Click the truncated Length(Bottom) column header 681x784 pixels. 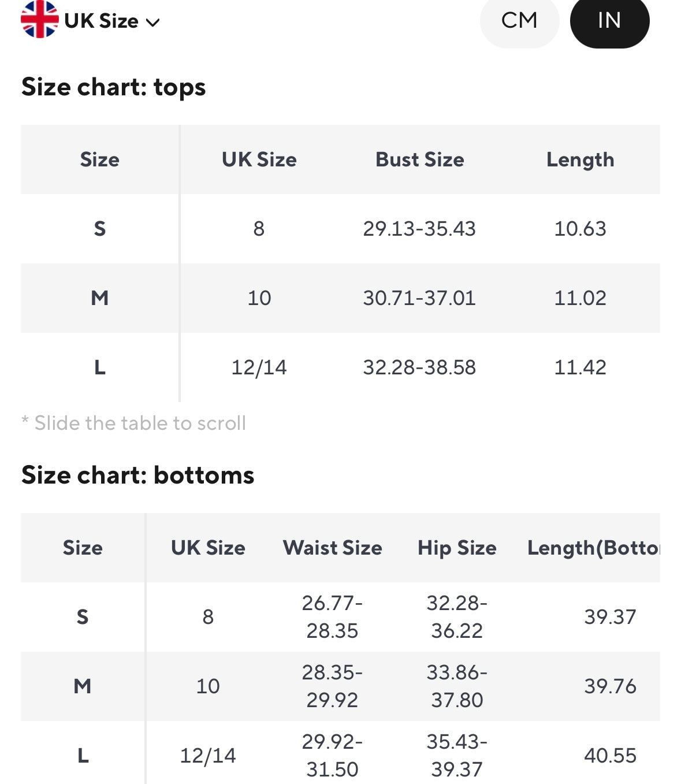point(593,548)
